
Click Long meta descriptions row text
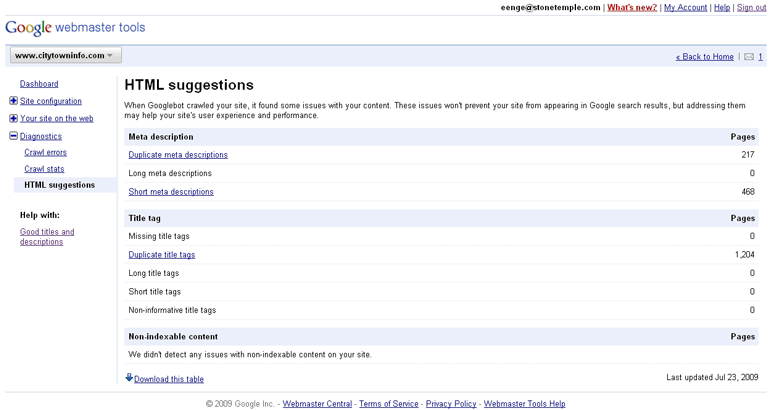170,173
